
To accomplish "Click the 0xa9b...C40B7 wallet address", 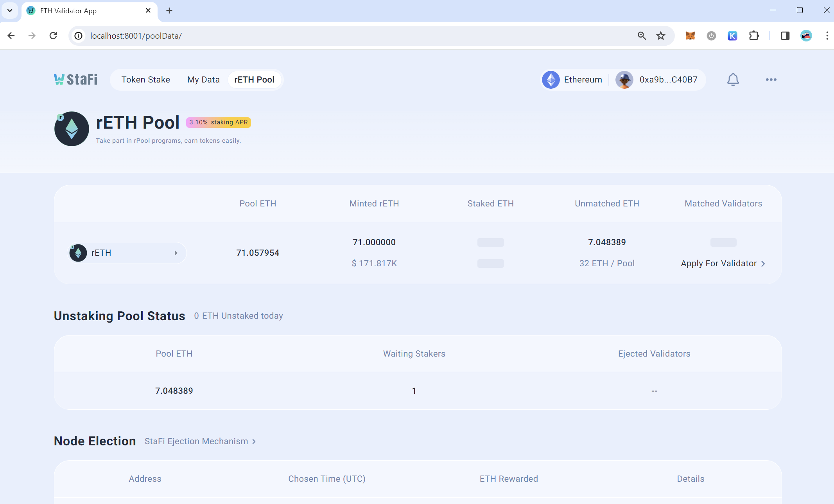I will (x=668, y=80).
